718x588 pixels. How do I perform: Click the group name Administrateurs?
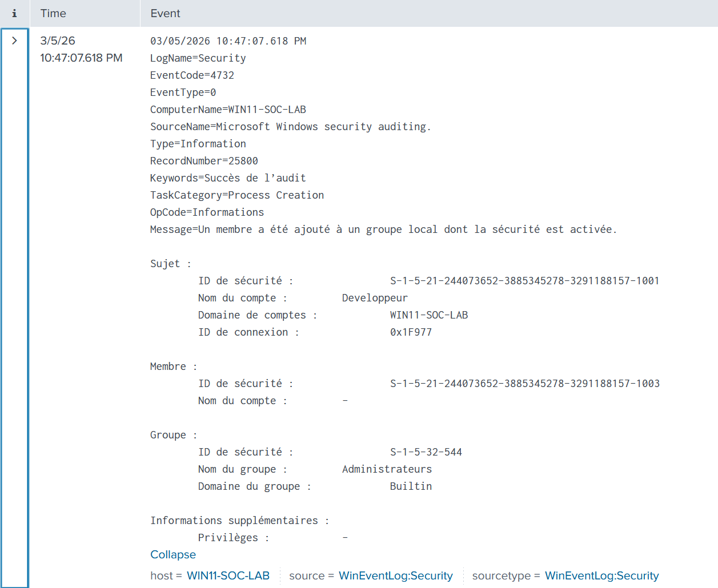click(387, 469)
